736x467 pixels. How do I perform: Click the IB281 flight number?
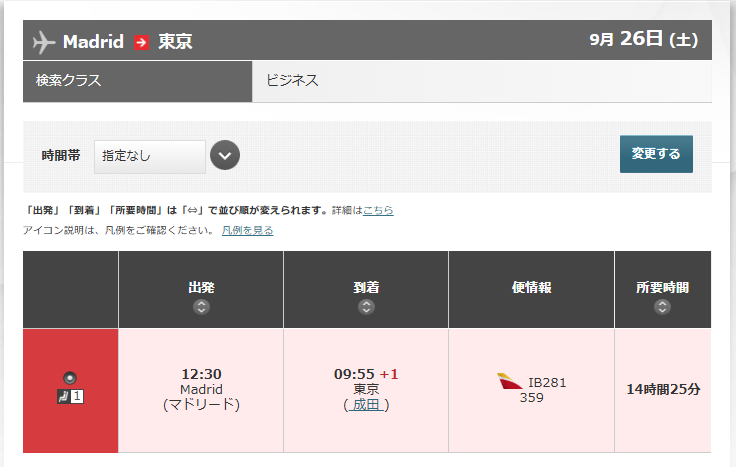click(x=547, y=382)
